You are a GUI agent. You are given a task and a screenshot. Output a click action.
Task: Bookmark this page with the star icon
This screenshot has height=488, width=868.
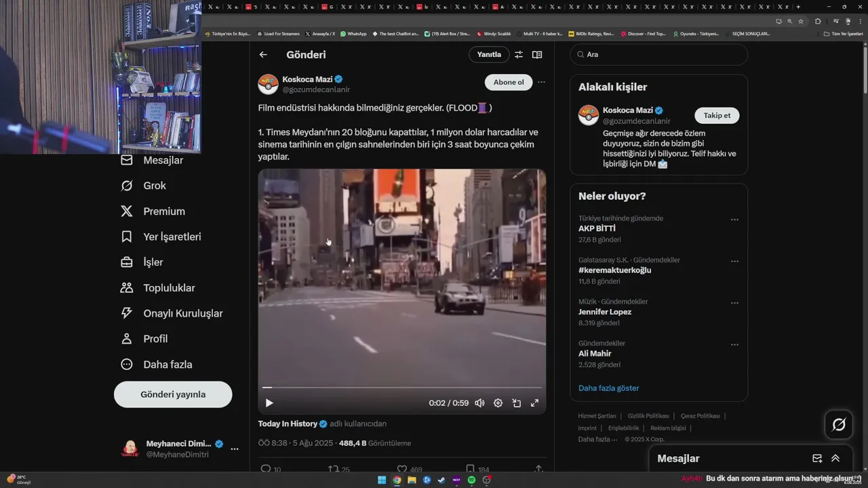tap(801, 21)
